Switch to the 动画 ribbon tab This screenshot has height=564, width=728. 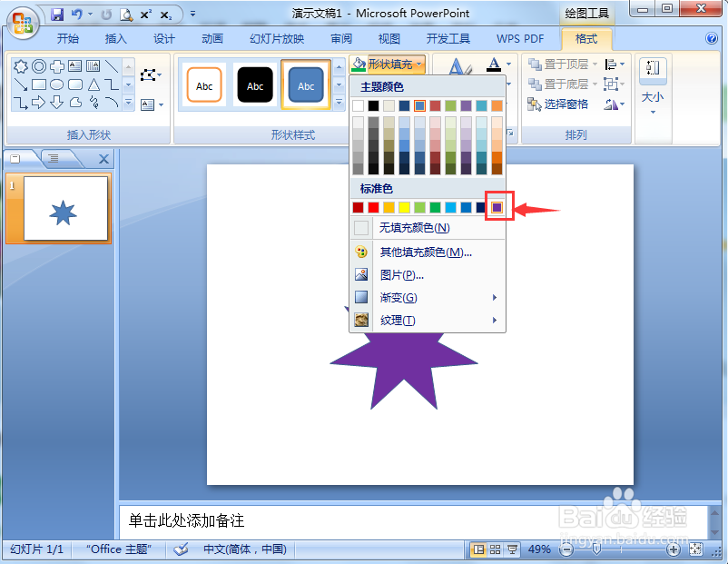click(x=212, y=38)
